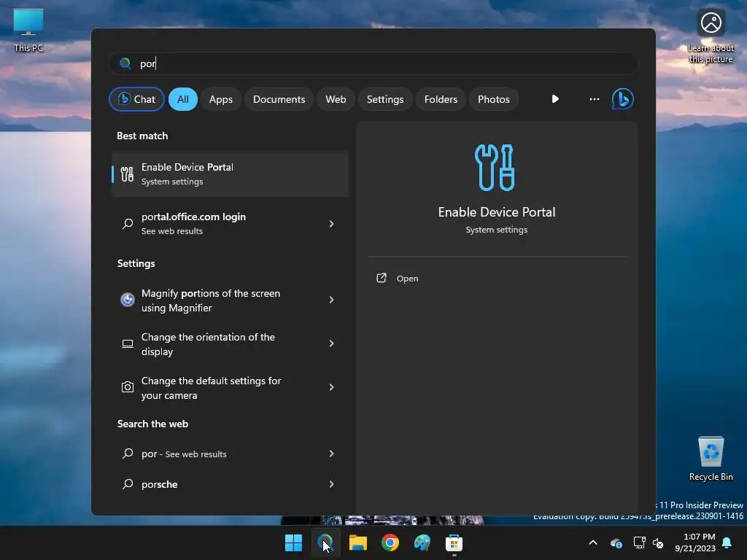Open the Windows Start button in taskbar
Viewport: 747px width, 560px height.
(293, 542)
